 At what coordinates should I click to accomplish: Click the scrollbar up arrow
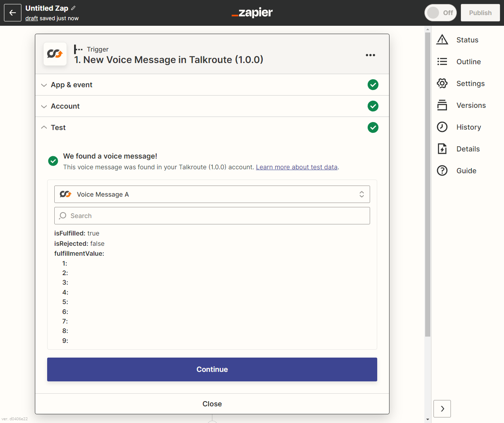[428, 29]
